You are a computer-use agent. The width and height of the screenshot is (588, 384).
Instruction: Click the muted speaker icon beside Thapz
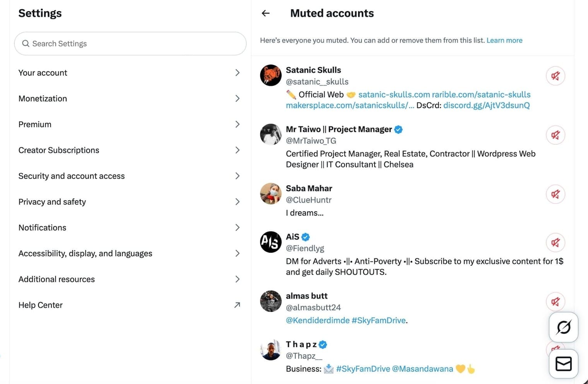pos(556,350)
